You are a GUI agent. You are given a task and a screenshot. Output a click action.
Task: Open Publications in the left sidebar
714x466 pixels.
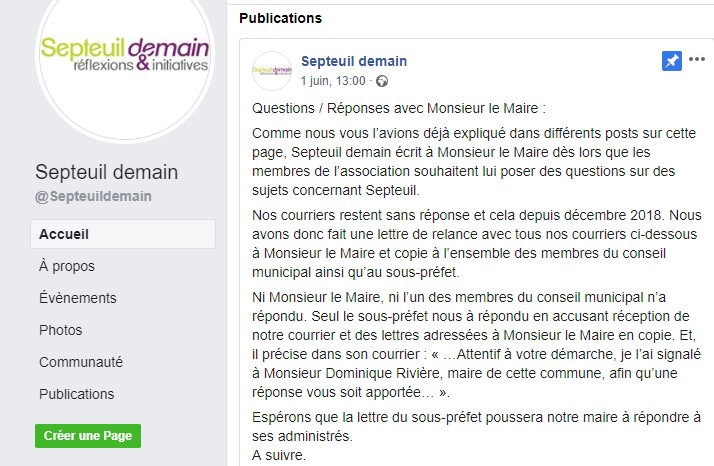point(77,394)
